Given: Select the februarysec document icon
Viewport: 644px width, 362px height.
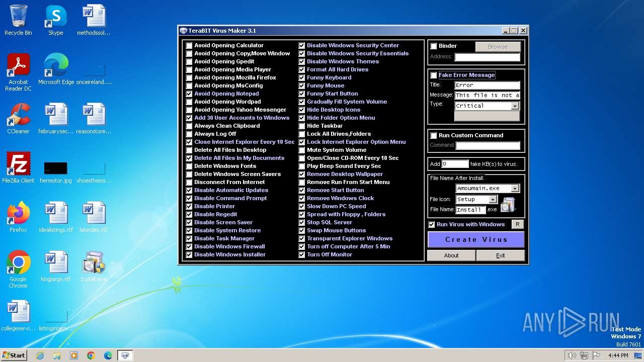Looking at the screenshot, I should tap(56, 119).
